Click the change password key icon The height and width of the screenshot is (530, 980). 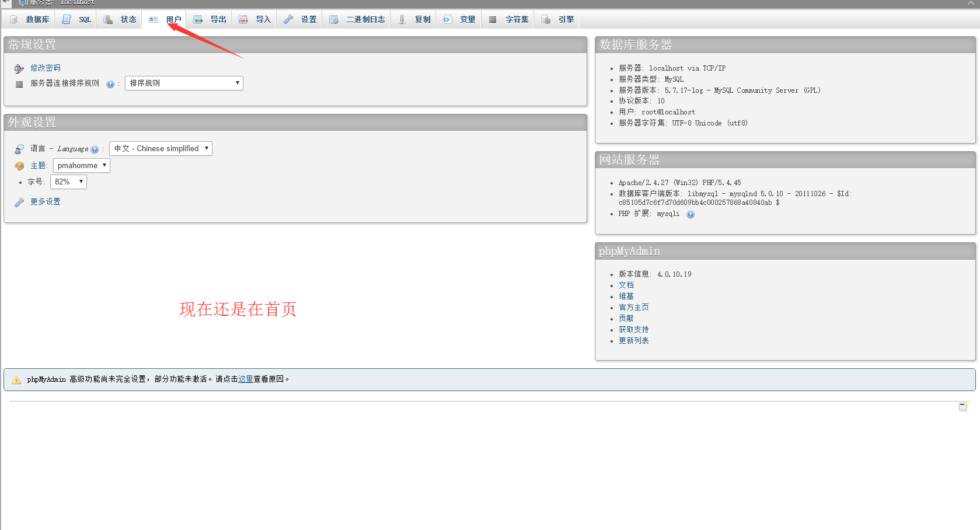[x=19, y=68]
